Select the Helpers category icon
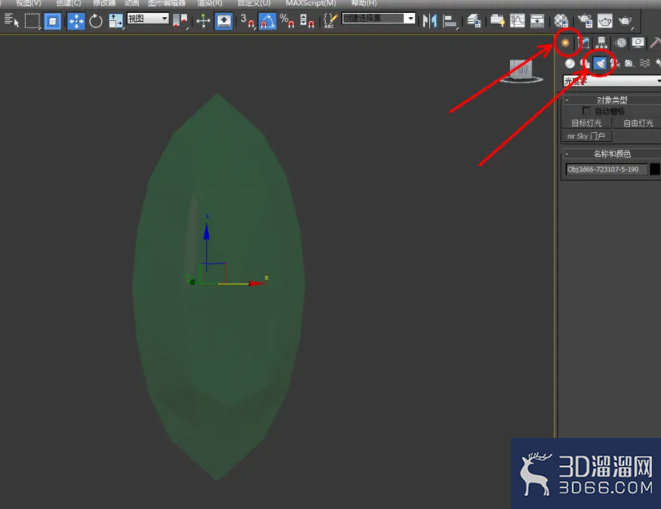Viewport: 661px width, 509px height. [629, 63]
